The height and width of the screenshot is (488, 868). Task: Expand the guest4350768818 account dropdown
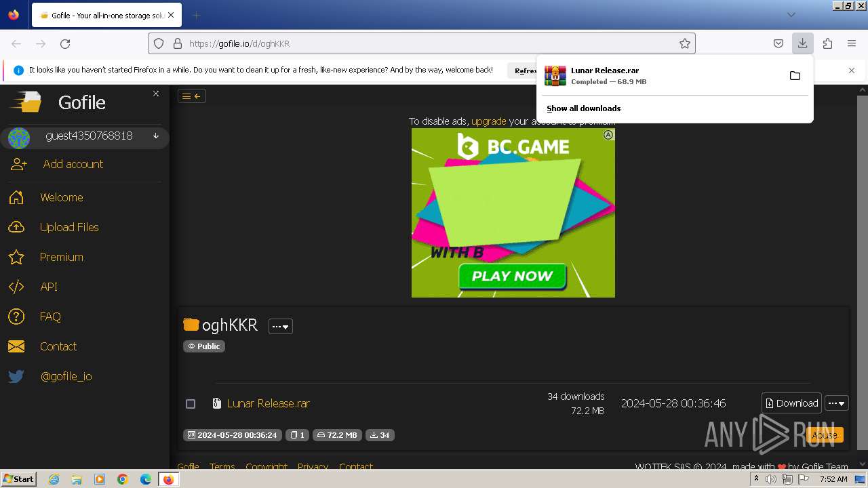[156, 136]
